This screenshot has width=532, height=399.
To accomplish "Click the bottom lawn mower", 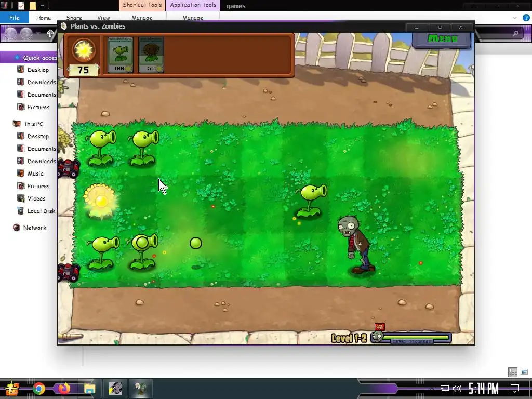I will (68, 273).
